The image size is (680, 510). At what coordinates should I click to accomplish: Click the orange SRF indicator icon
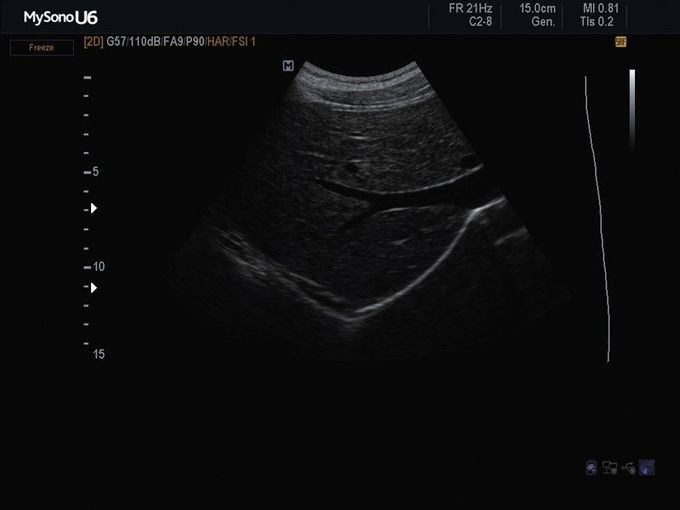click(621, 42)
